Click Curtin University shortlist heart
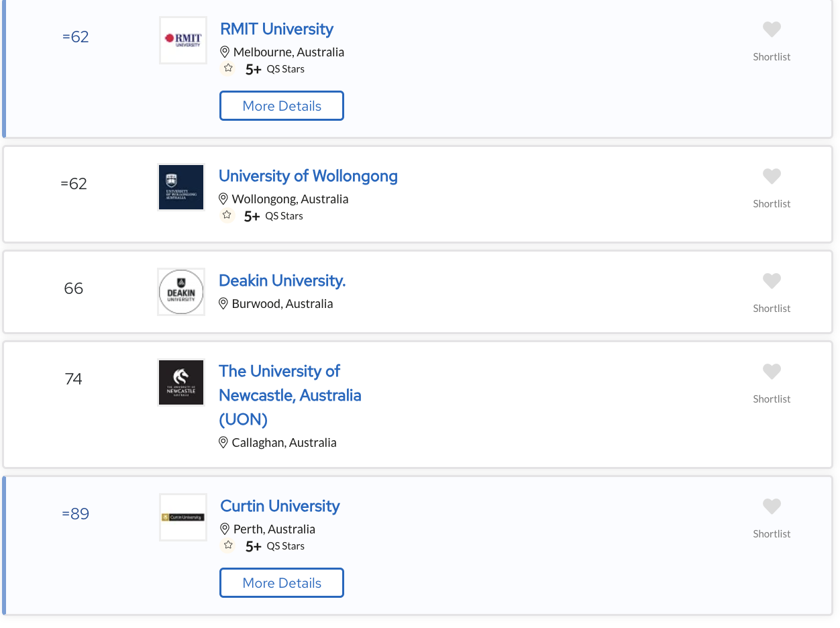840x628 pixels. click(x=772, y=507)
